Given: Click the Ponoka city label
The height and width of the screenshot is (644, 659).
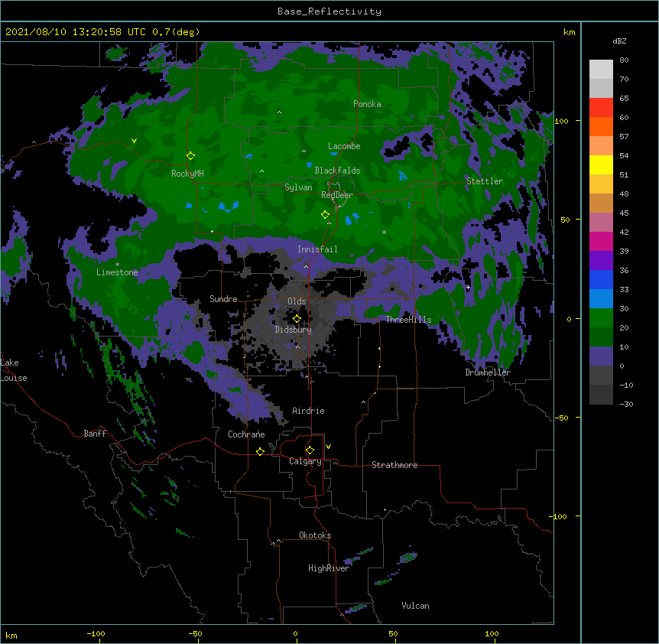Looking at the screenshot, I should (x=367, y=104).
